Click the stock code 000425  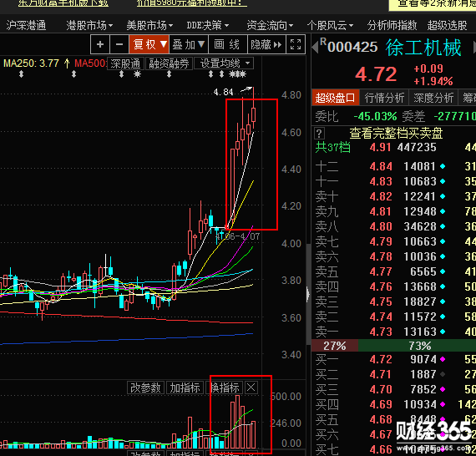click(352, 48)
